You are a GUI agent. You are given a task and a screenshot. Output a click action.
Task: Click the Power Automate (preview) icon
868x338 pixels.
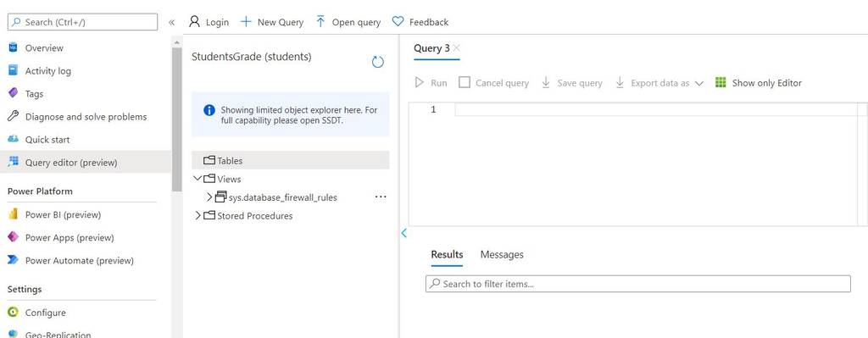(x=14, y=260)
